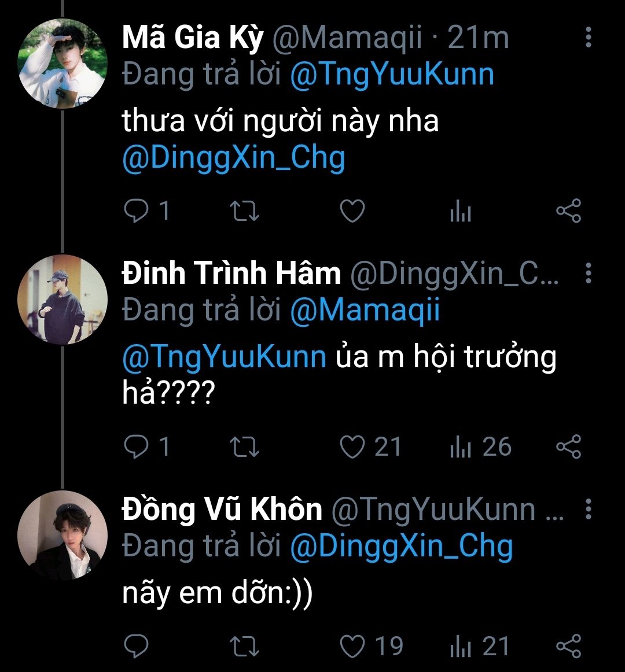Open more options for Đồng Vũ Khôn's tweet
Image resolution: width=625 pixels, height=672 pixels.
(x=589, y=509)
